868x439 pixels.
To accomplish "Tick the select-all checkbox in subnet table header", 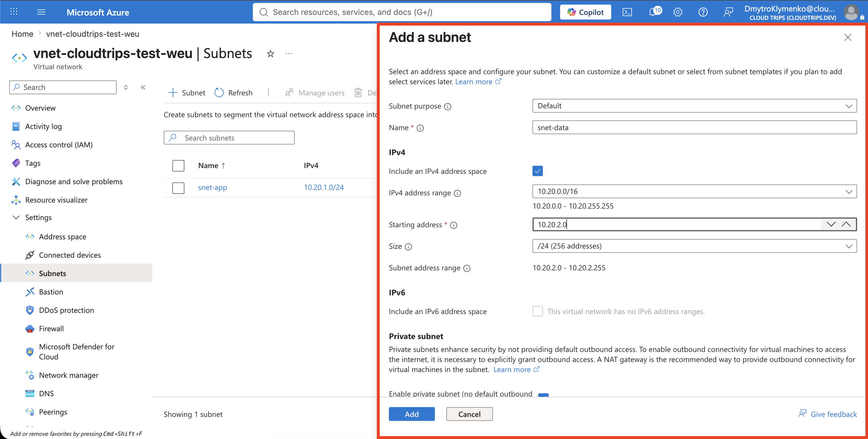I will (178, 165).
